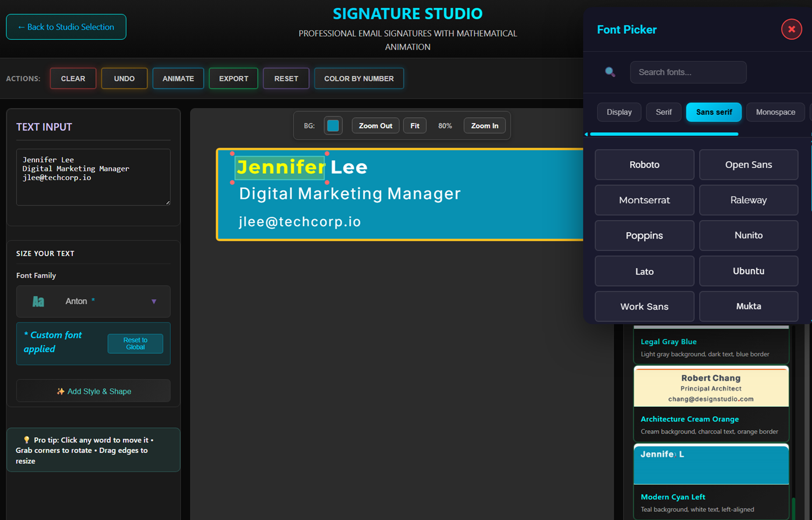Click the magnifier search icon
812x520 pixels.
pyautogui.click(x=610, y=72)
